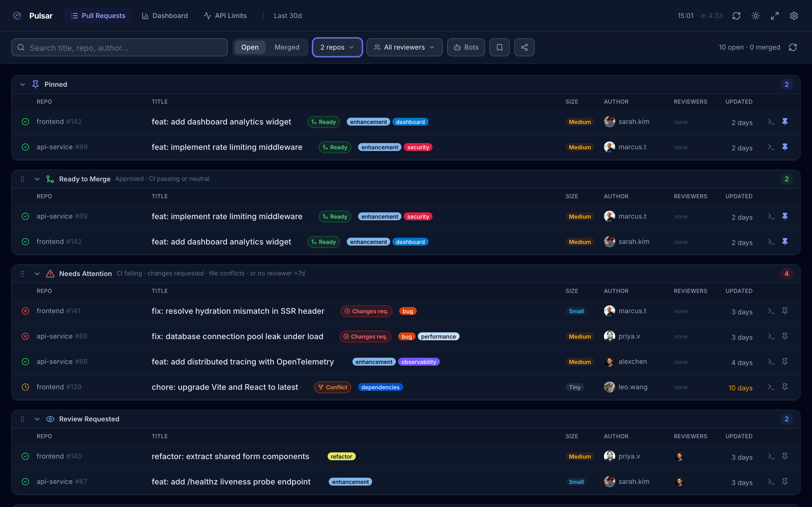Unpin the 'feat: add dashboard analytics widget' PR
Screen dimensions: 812x507
click(x=785, y=122)
